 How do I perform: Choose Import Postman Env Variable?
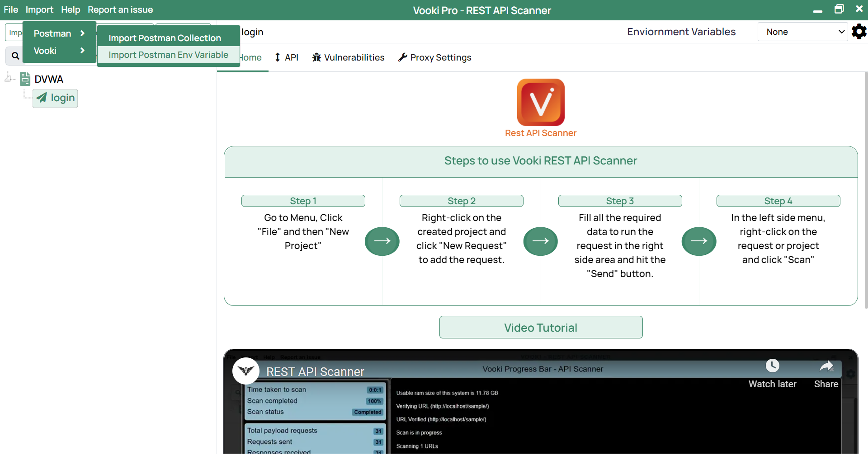coord(168,55)
